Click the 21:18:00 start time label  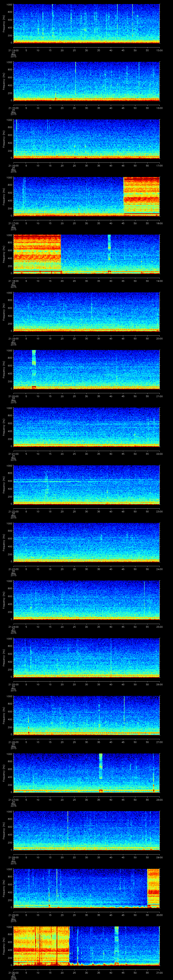click(13, 281)
